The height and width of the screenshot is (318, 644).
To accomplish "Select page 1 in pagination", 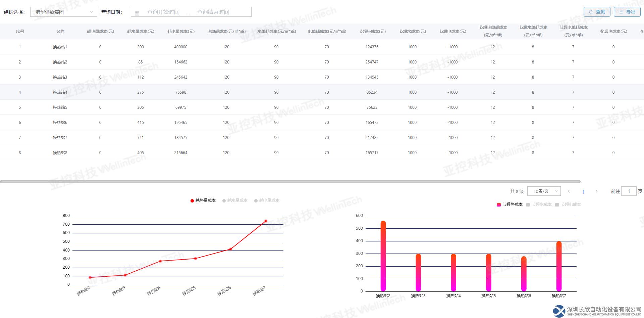I will [583, 192].
